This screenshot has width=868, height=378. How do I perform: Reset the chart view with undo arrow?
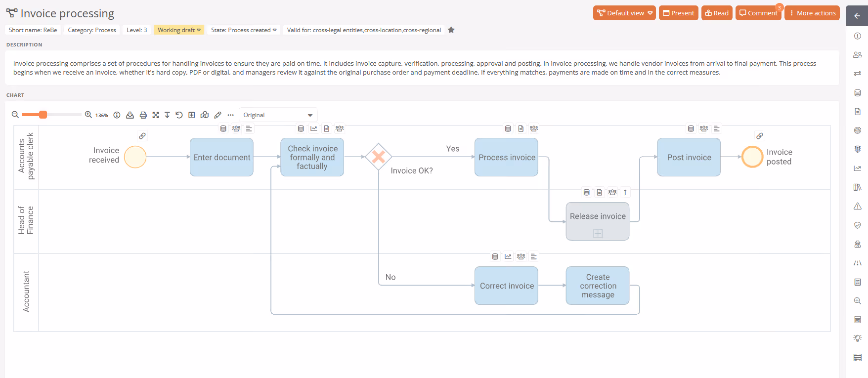[179, 115]
